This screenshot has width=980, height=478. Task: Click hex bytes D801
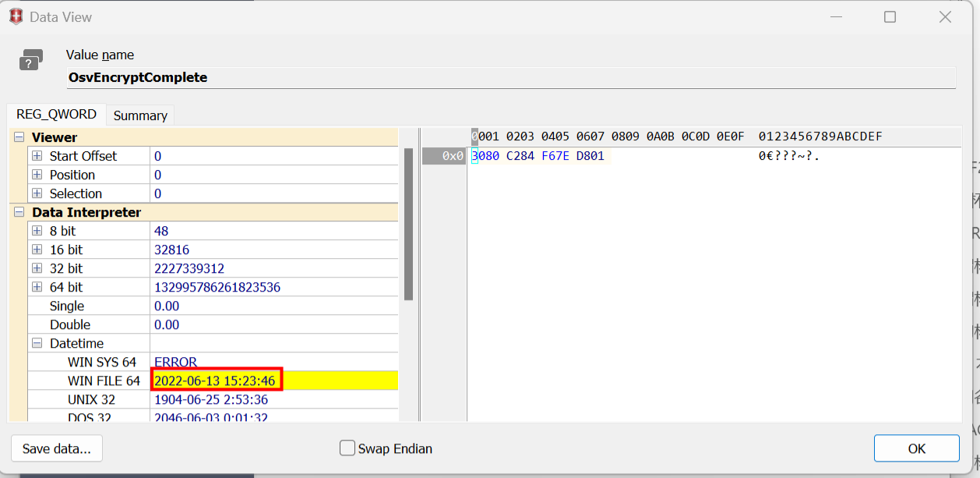[590, 156]
